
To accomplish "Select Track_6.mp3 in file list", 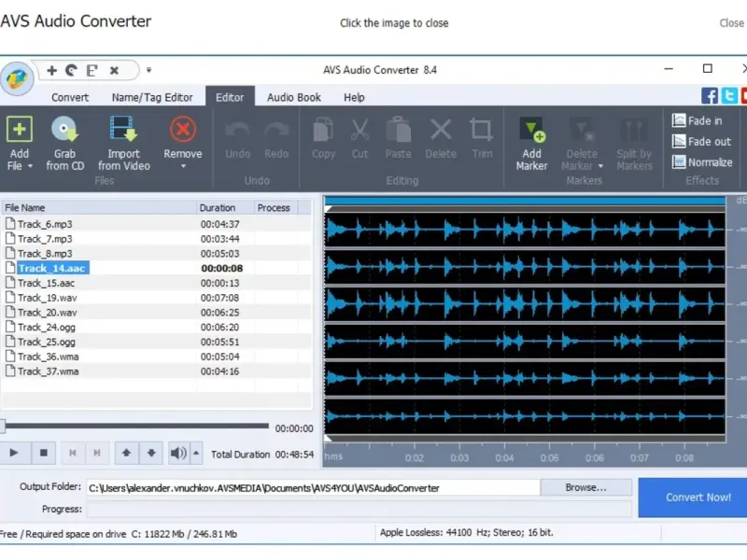I will pyautogui.click(x=157, y=224).
